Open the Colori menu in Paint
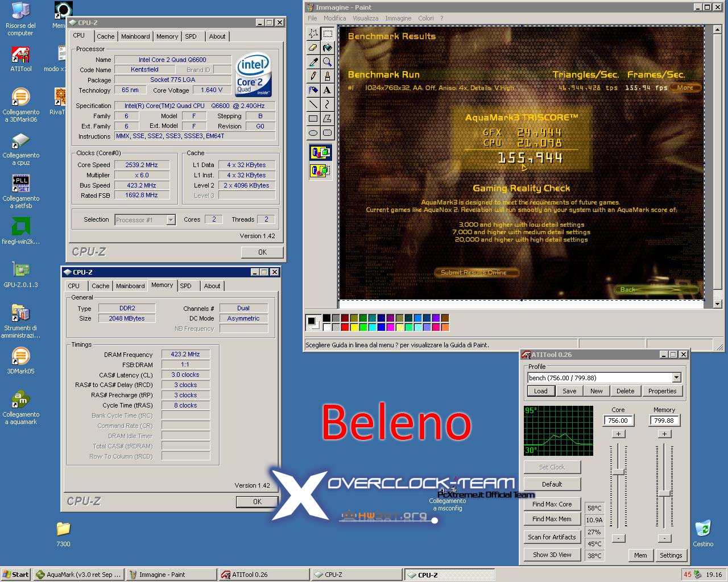 pos(426,18)
